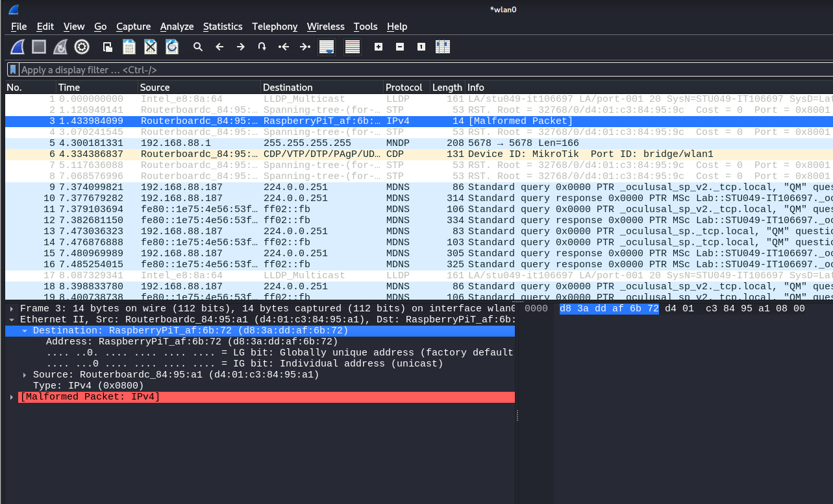833x504 pixels.
Task: Open the File menu
Action: 19,27
